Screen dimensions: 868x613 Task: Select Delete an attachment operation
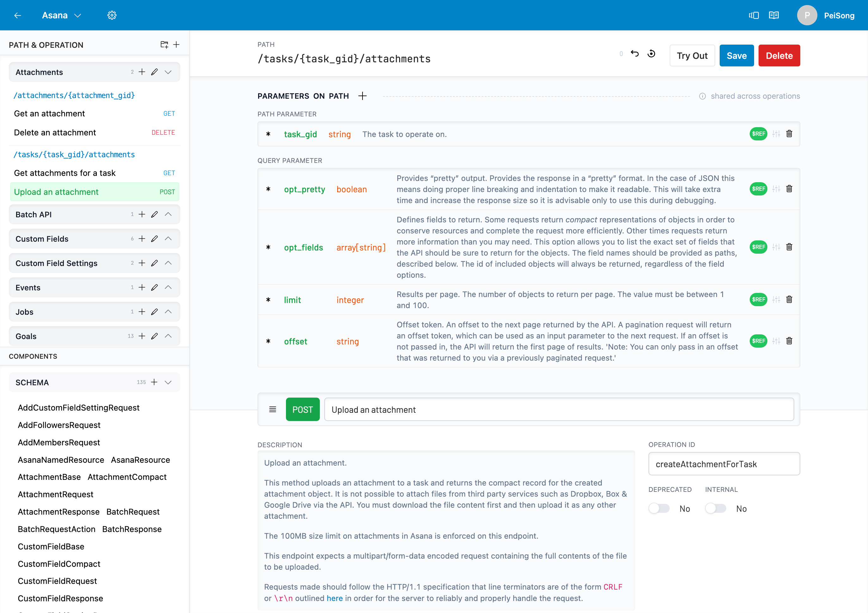(95, 132)
